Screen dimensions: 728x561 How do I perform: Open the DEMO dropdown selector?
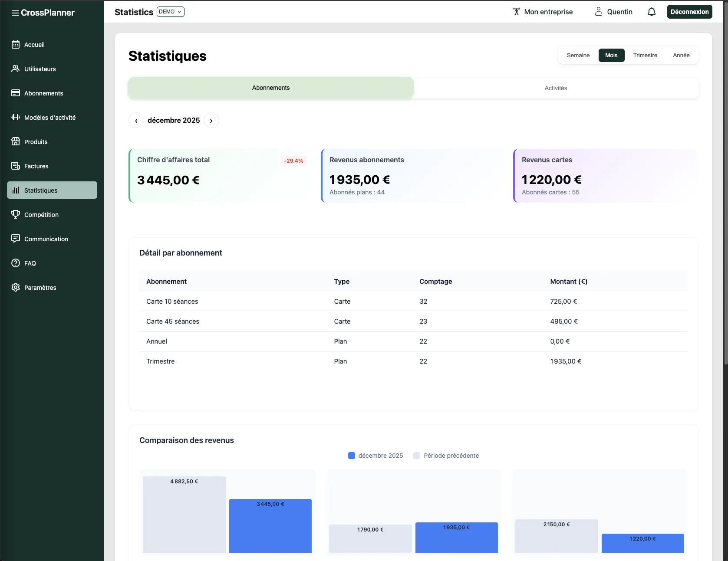pos(170,12)
